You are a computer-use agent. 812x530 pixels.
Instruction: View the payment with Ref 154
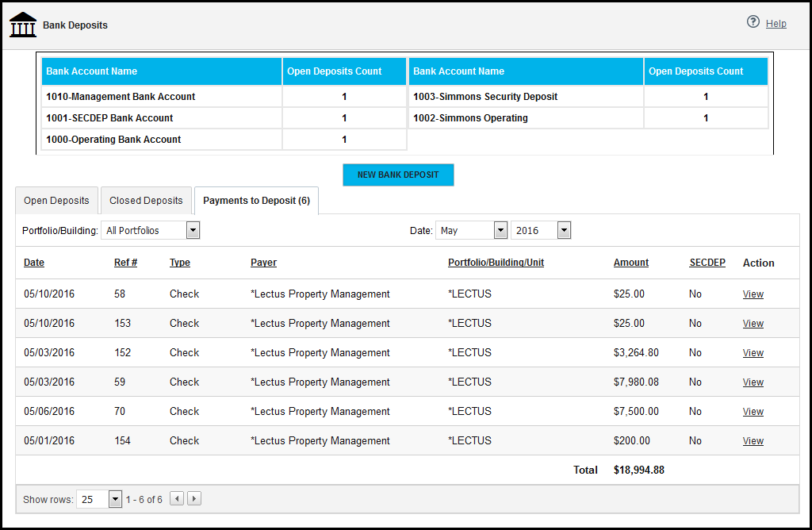click(x=753, y=441)
